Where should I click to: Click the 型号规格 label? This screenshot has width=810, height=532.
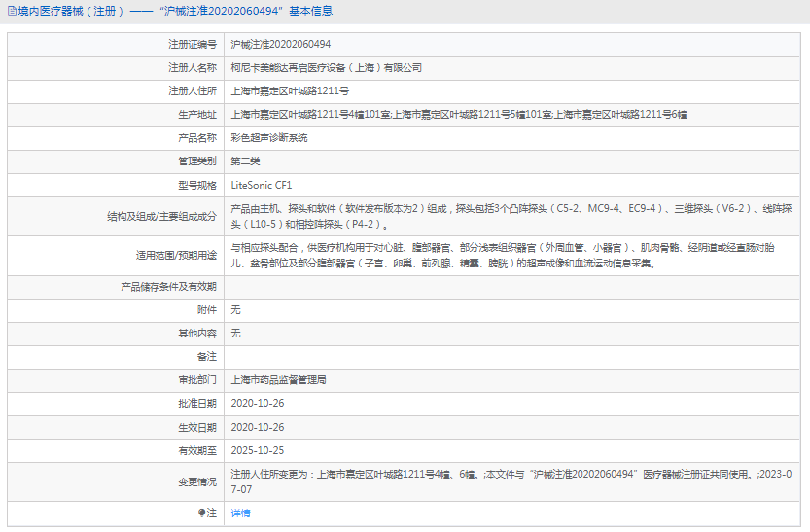click(197, 185)
